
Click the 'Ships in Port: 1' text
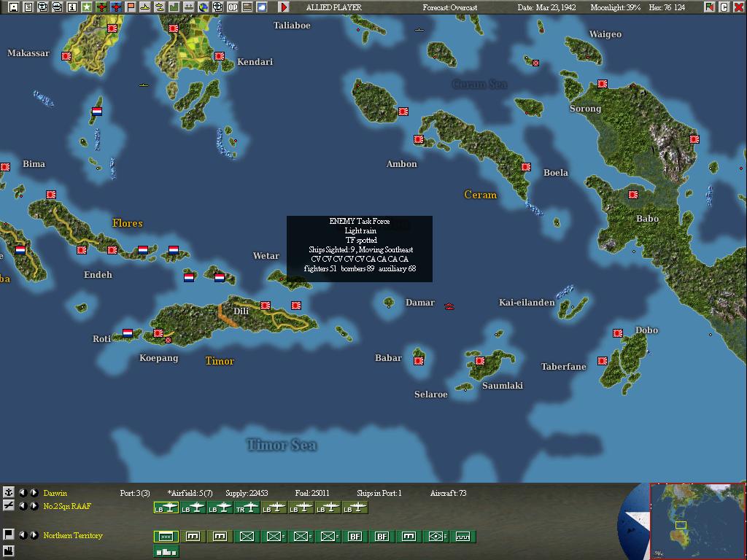pyautogui.click(x=379, y=493)
